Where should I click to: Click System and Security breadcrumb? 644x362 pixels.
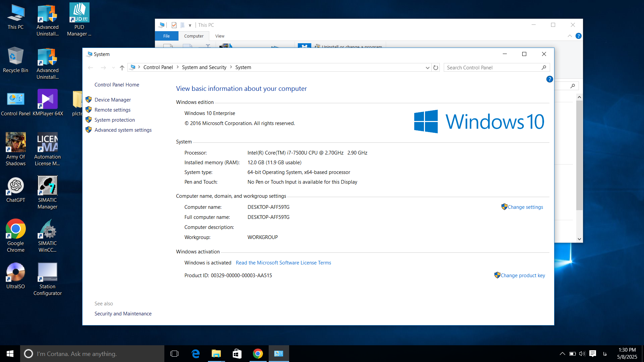204,67
